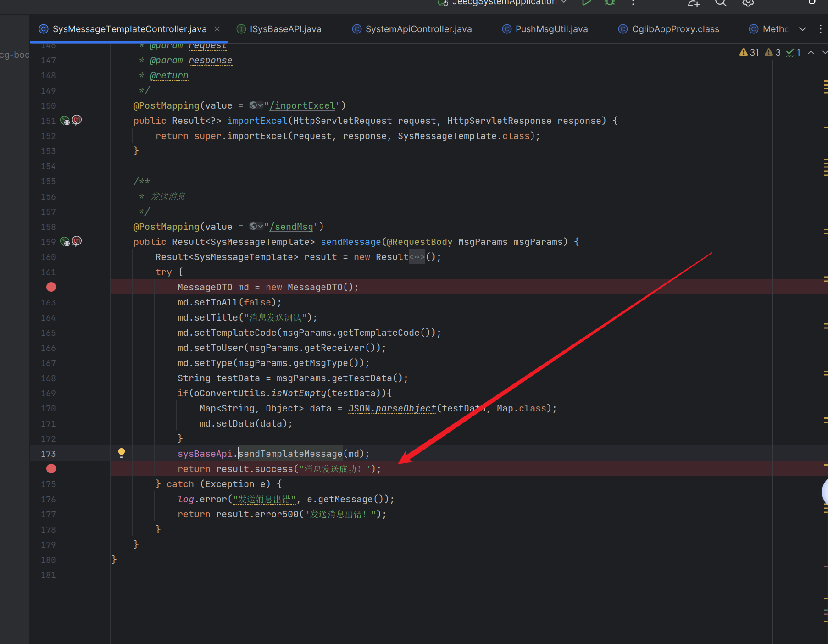828x644 pixels.
Task: Expand the URL globe dropdown beside /sendMsg
Action: (256, 227)
